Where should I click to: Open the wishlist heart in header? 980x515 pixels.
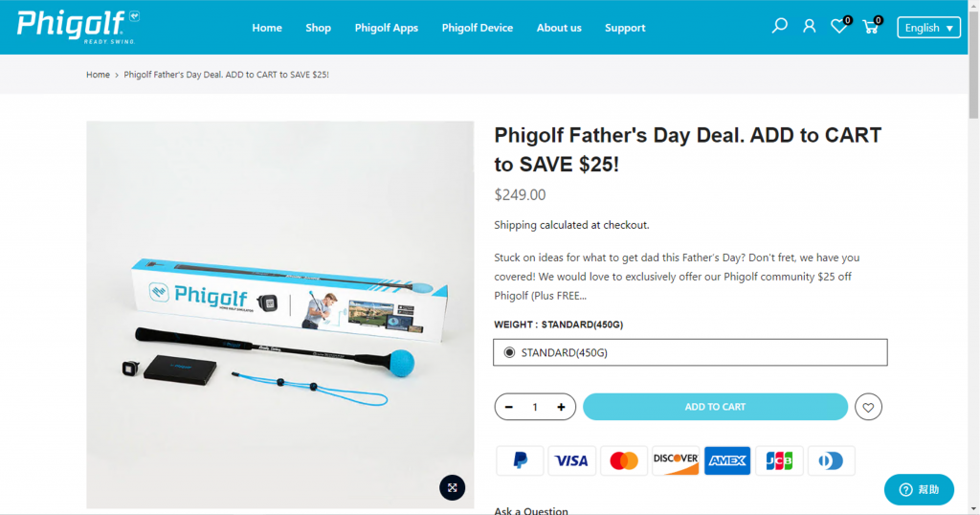tap(838, 27)
